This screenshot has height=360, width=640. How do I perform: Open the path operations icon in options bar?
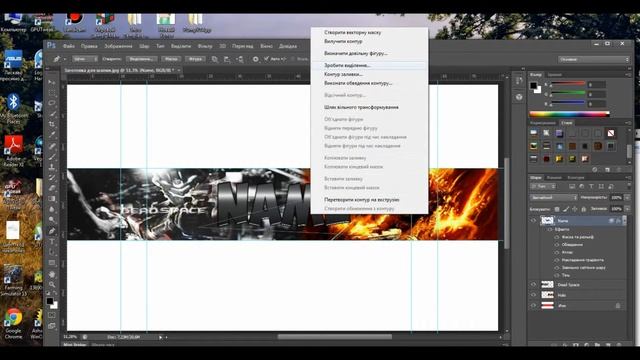(214, 59)
